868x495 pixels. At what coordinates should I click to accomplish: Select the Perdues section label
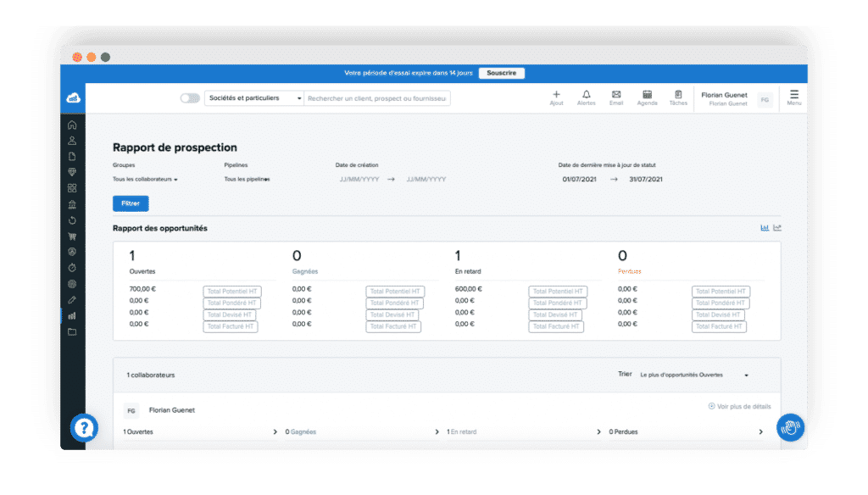pos(631,271)
